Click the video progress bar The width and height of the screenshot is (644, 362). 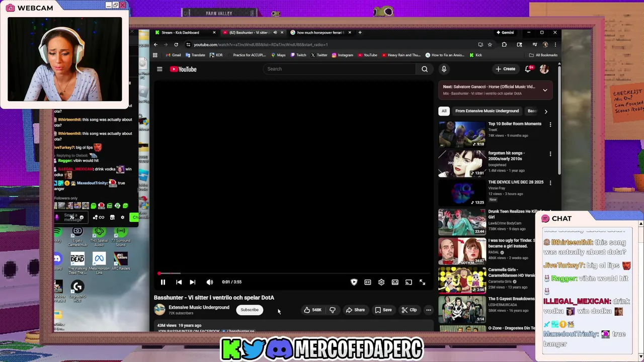click(x=293, y=274)
